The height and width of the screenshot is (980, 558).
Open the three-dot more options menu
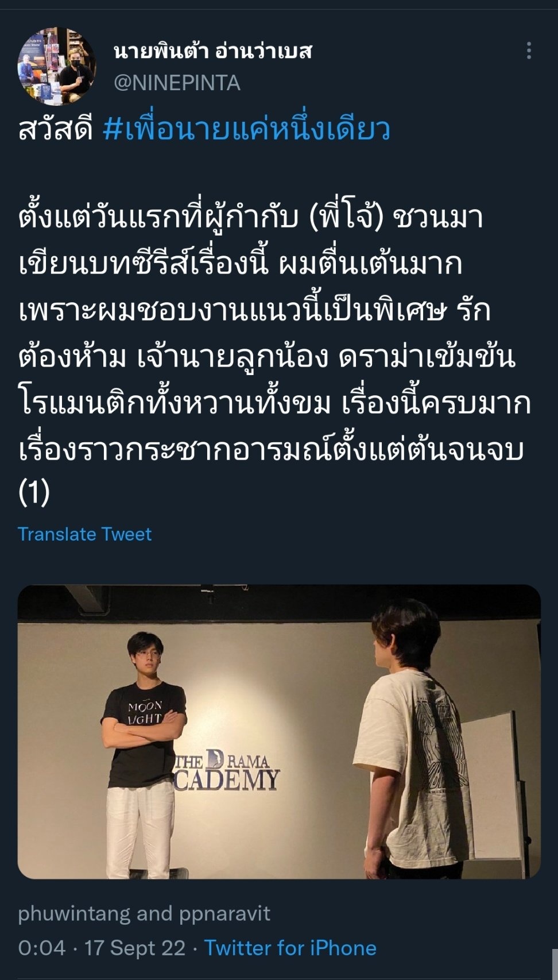pos(529,51)
